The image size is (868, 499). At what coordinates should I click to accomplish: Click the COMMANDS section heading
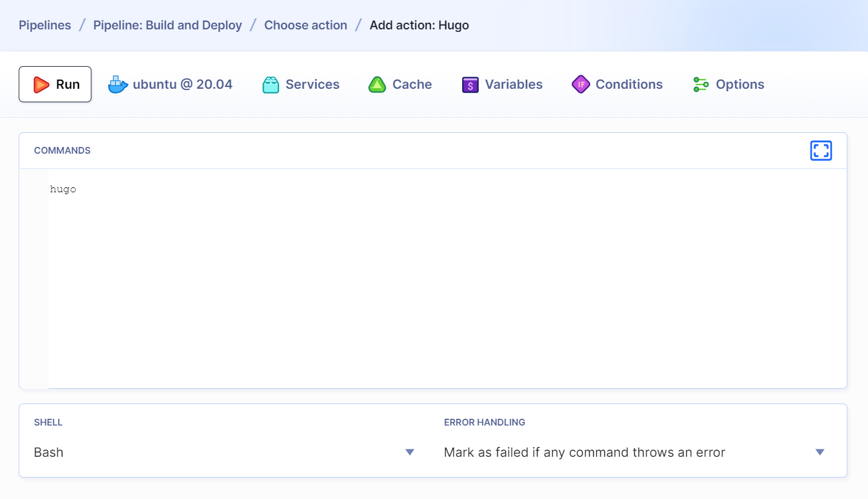click(x=62, y=151)
